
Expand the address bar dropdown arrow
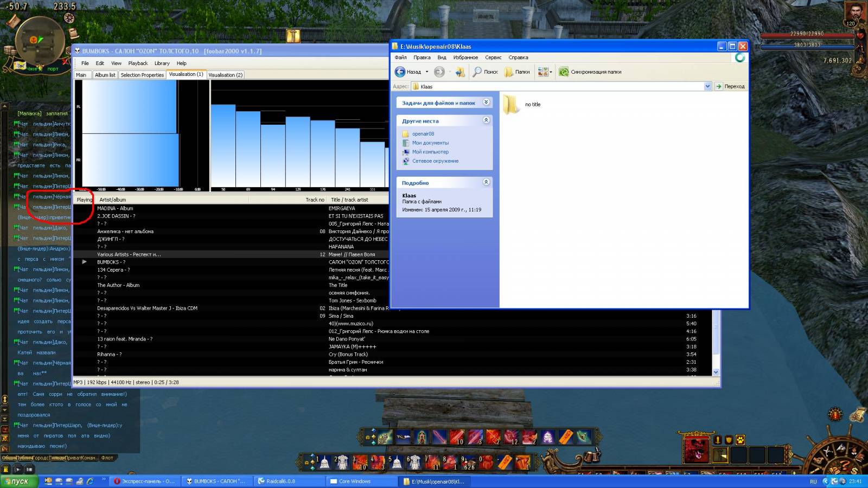(707, 86)
